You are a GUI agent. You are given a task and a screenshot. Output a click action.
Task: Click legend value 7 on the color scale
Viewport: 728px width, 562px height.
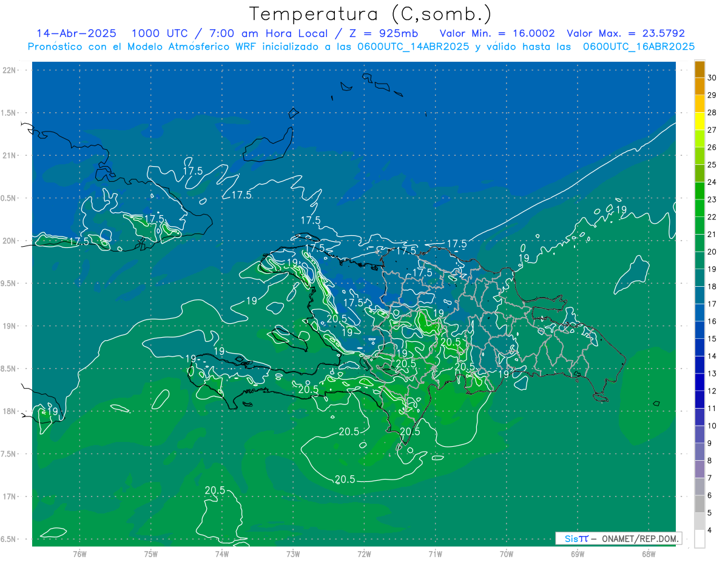coord(711,478)
